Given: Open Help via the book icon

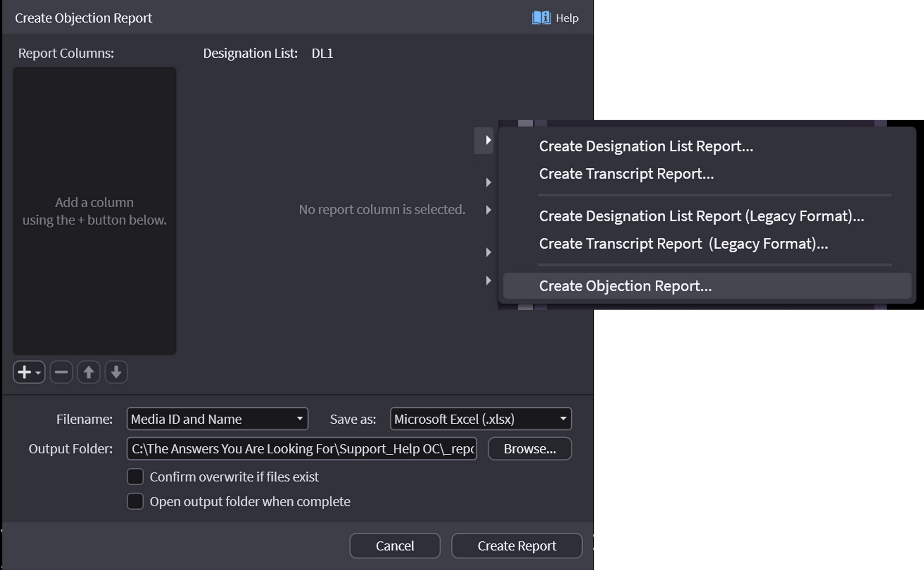Looking at the screenshot, I should click(x=541, y=18).
